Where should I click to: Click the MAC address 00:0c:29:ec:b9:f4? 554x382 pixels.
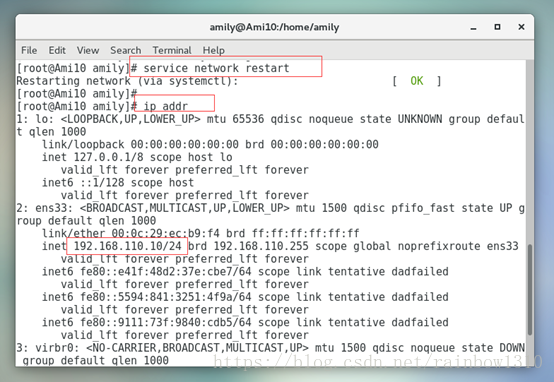(x=165, y=233)
